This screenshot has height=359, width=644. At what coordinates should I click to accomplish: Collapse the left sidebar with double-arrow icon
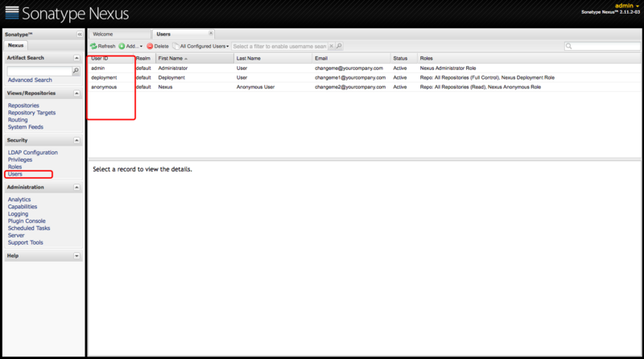(80, 35)
